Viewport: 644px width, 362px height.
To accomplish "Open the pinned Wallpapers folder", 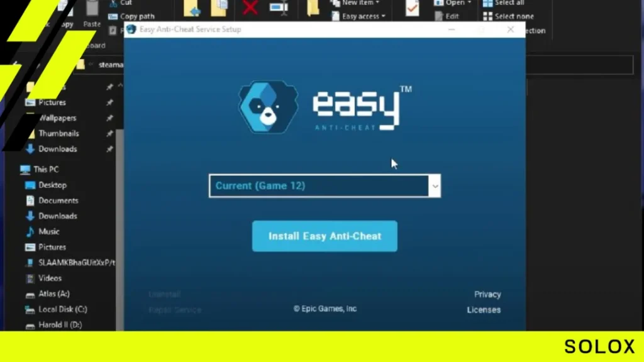I will [57, 118].
